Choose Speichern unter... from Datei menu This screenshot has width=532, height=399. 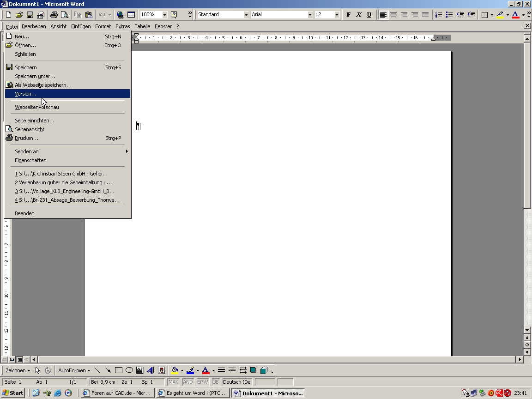pos(67,76)
